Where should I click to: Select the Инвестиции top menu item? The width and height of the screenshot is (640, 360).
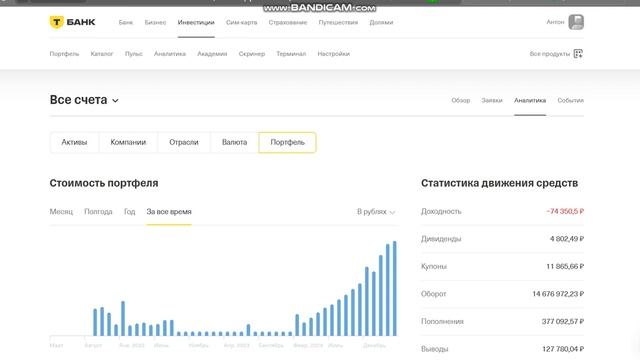(x=196, y=22)
